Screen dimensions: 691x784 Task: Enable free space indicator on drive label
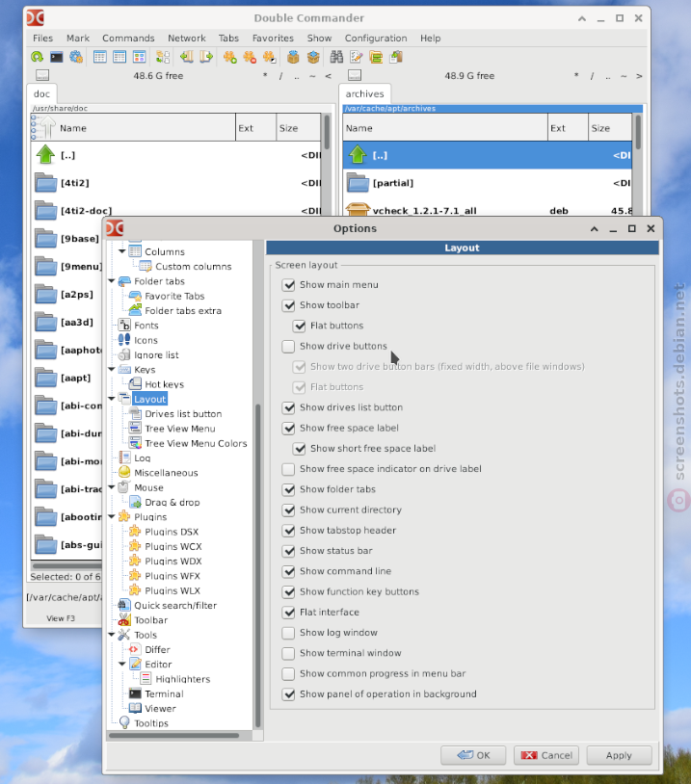288,469
